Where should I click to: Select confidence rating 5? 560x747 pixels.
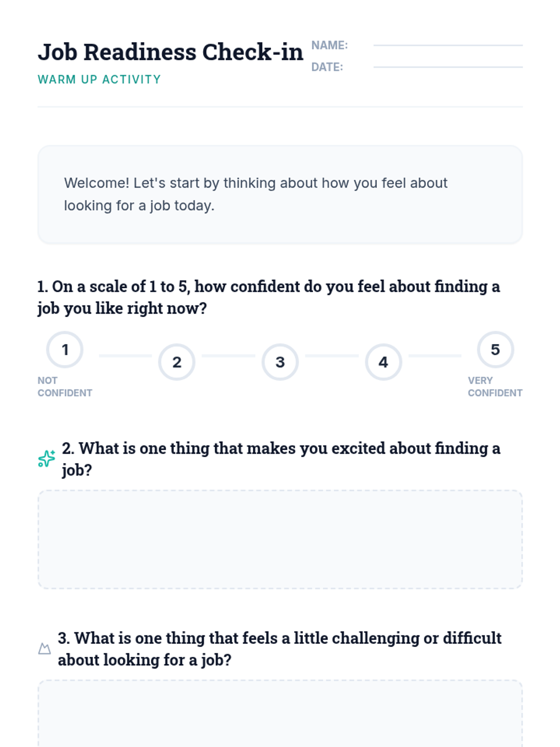click(495, 350)
